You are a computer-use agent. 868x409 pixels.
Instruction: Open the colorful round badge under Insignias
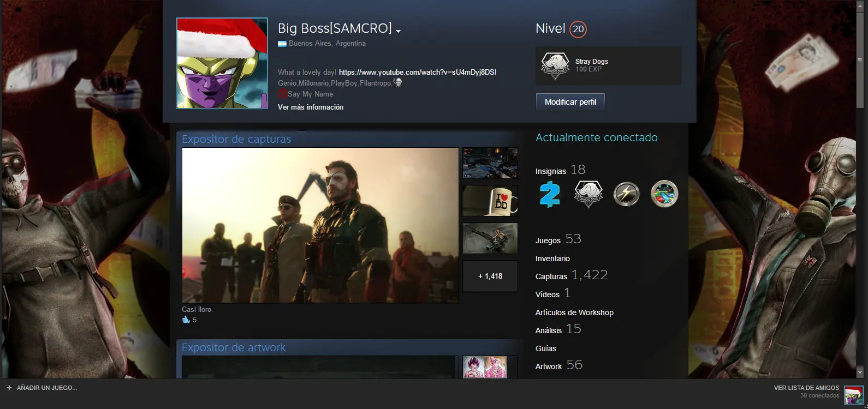(x=664, y=194)
